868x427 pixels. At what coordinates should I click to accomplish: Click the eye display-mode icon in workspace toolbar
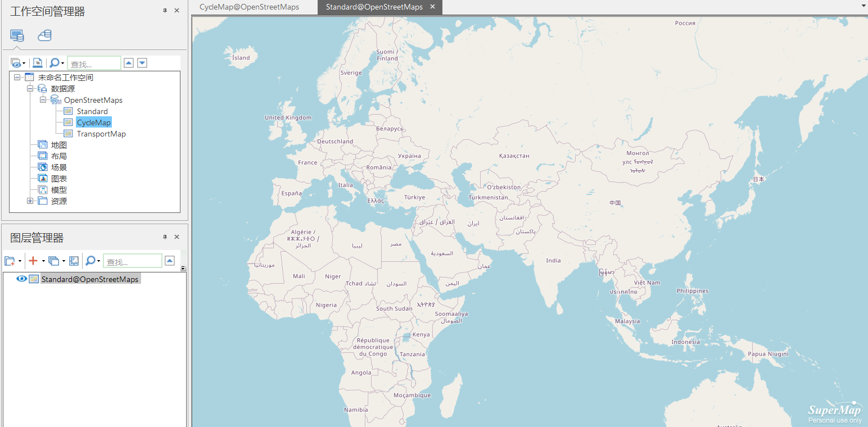[x=16, y=63]
